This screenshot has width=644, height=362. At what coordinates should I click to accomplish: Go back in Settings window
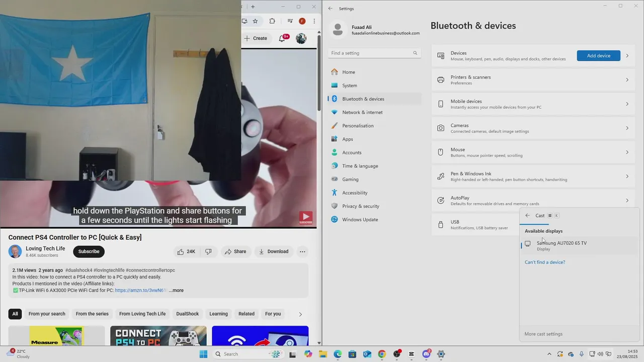click(331, 9)
